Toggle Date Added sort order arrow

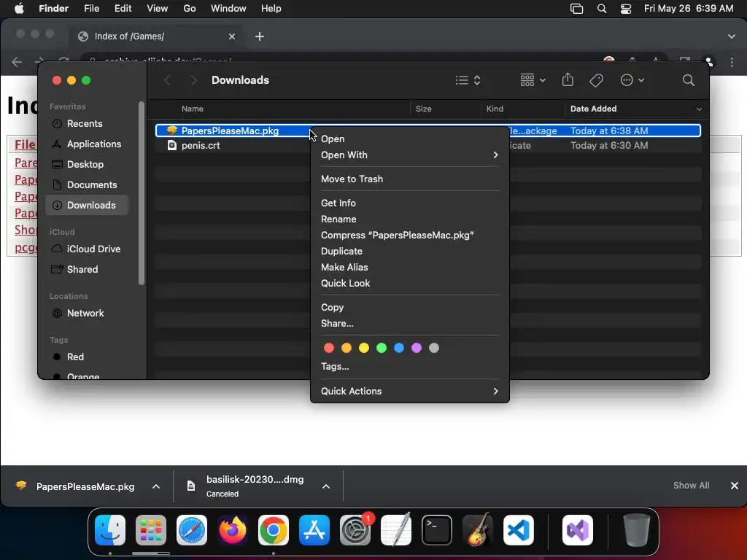[x=699, y=109]
